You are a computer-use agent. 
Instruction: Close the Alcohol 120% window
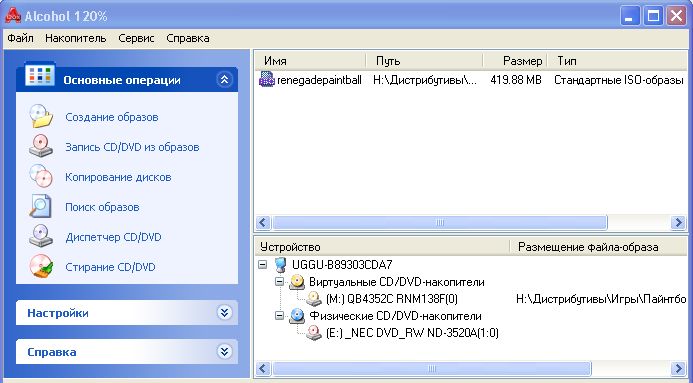(x=677, y=16)
